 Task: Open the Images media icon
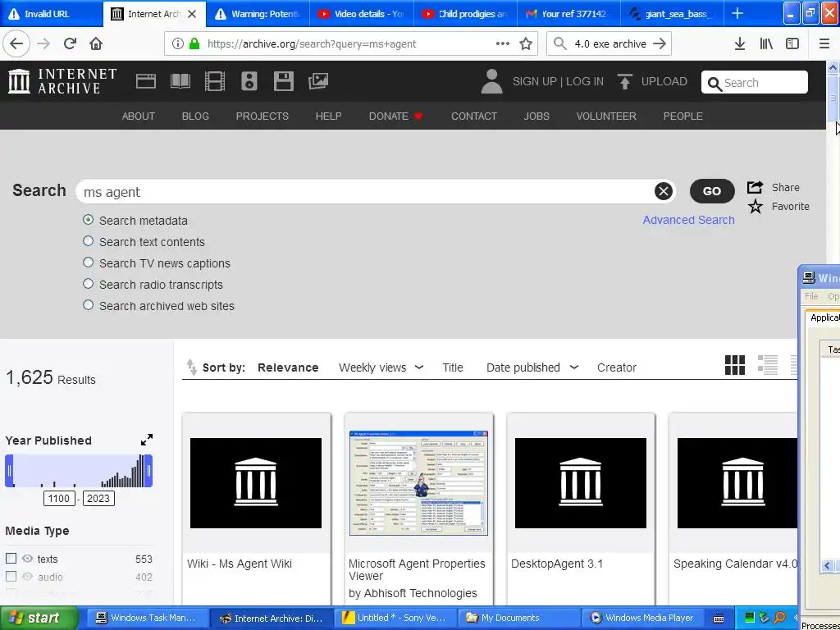pyautogui.click(x=318, y=81)
